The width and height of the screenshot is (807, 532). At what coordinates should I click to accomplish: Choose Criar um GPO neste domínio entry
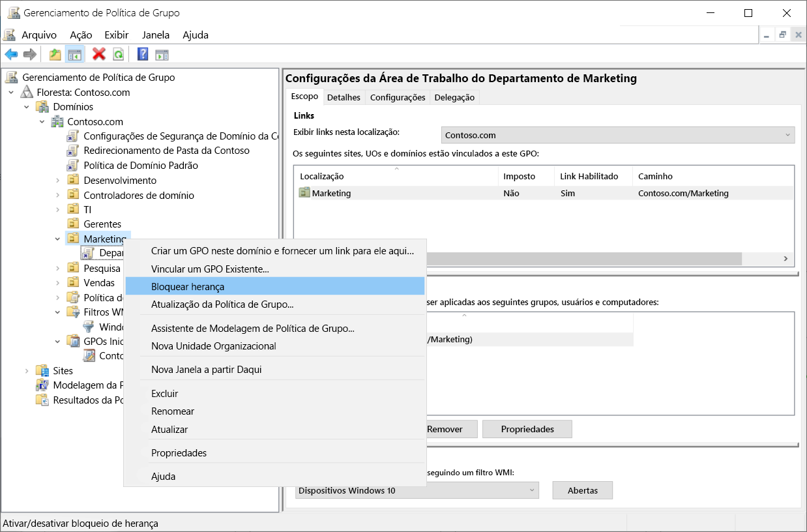pyautogui.click(x=274, y=250)
